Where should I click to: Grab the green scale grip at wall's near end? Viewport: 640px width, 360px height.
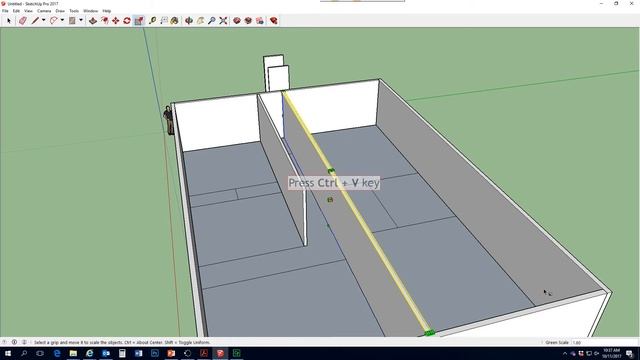tap(429, 333)
